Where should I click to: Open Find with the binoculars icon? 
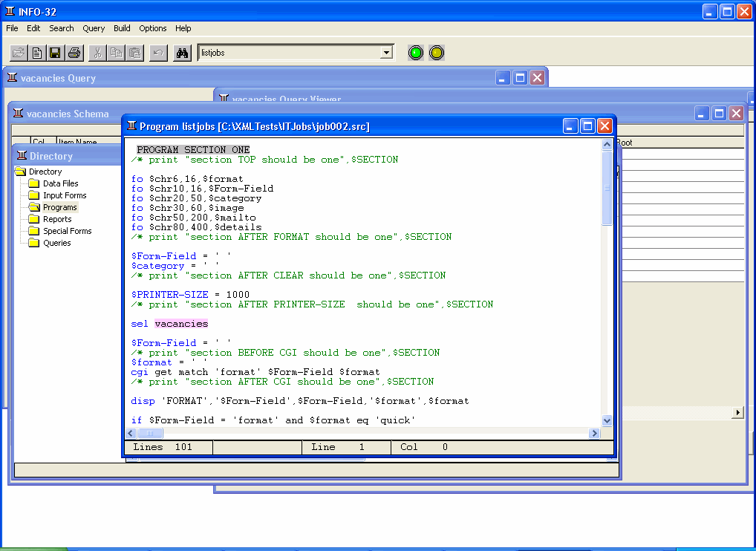pos(182,53)
